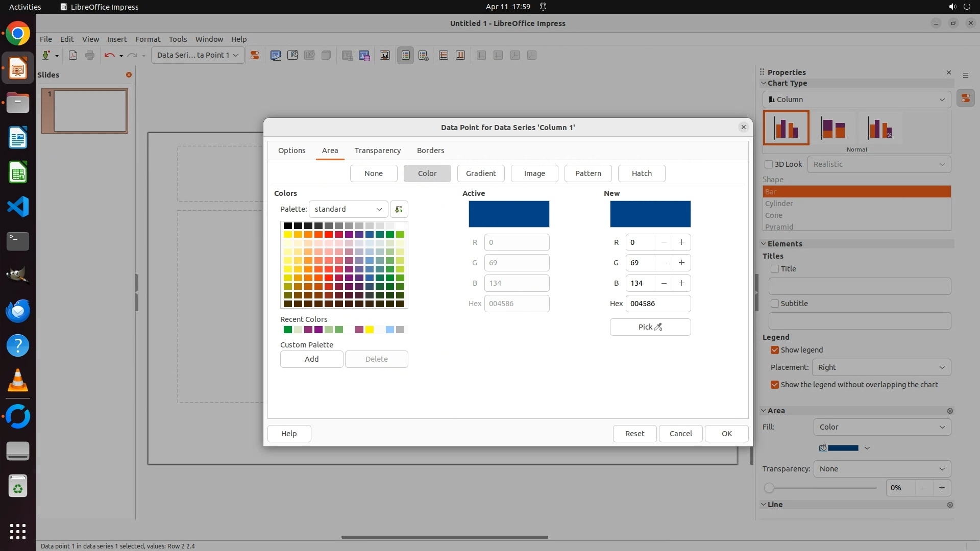980x551 pixels.
Task: Click the icon next to Palette dropdown
Action: 399,209
